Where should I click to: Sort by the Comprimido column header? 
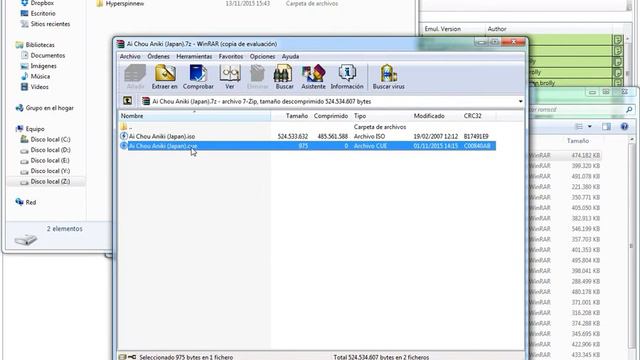click(x=331, y=116)
